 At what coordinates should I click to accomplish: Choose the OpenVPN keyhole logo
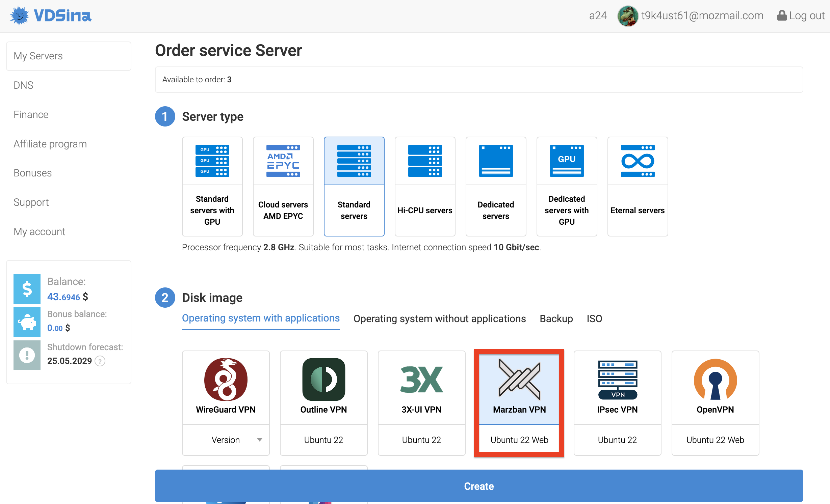tap(715, 379)
